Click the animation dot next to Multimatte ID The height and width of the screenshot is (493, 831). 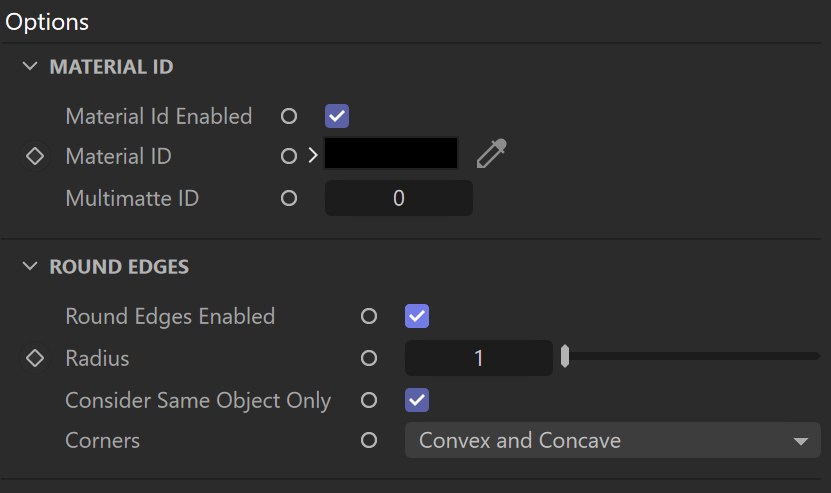coord(289,198)
